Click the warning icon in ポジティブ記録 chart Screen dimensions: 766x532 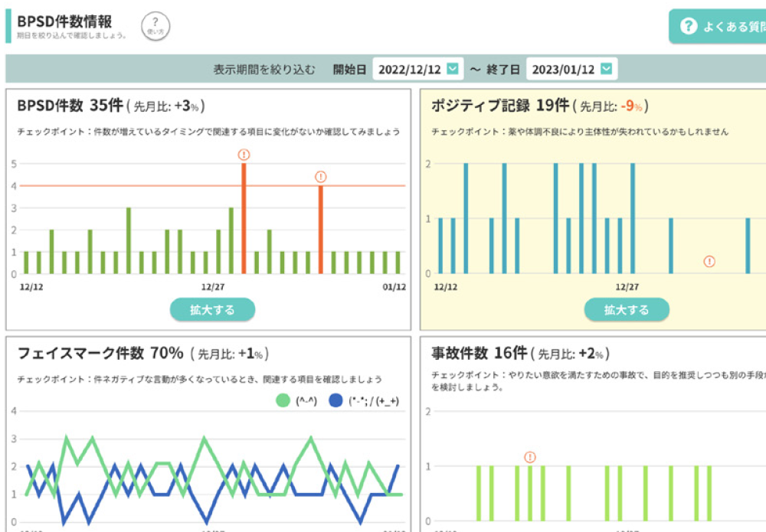(x=709, y=262)
